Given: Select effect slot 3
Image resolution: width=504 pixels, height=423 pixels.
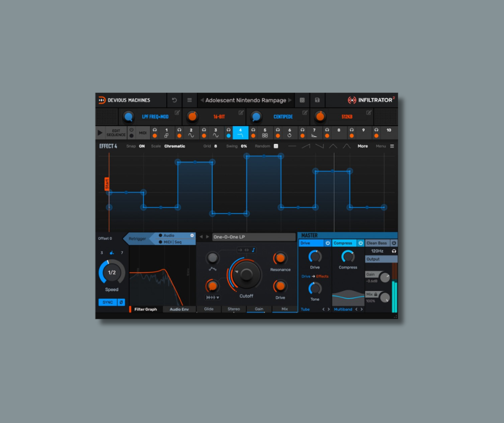Looking at the screenshot, I should click(x=216, y=133).
